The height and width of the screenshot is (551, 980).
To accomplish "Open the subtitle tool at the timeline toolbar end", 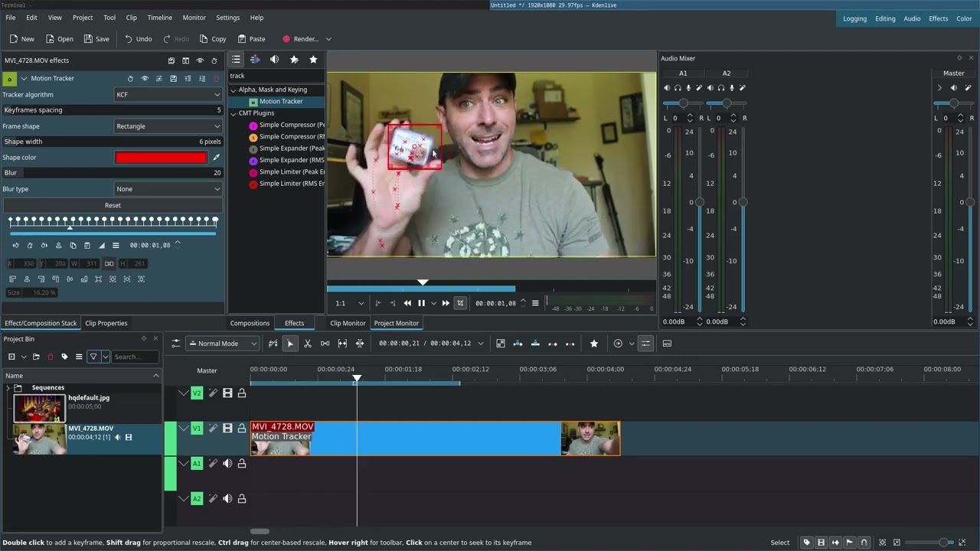I will pyautogui.click(x=667, y=344).
